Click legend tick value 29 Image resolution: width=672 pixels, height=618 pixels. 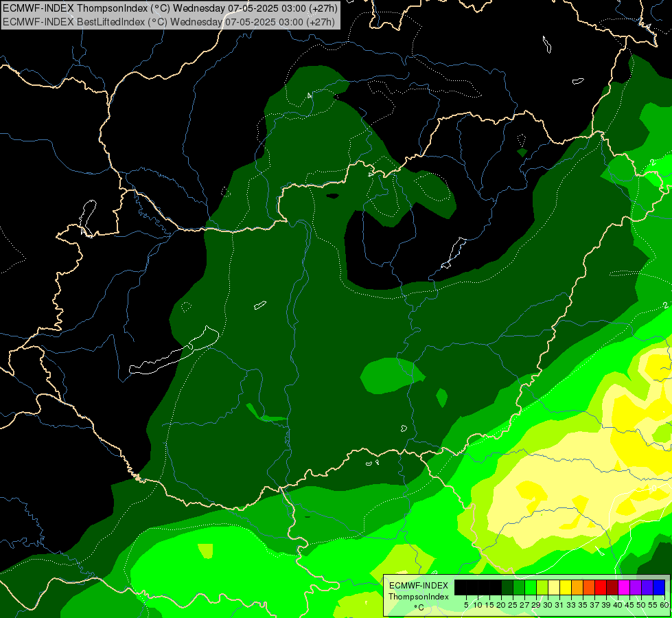click(x=537, y=605)
